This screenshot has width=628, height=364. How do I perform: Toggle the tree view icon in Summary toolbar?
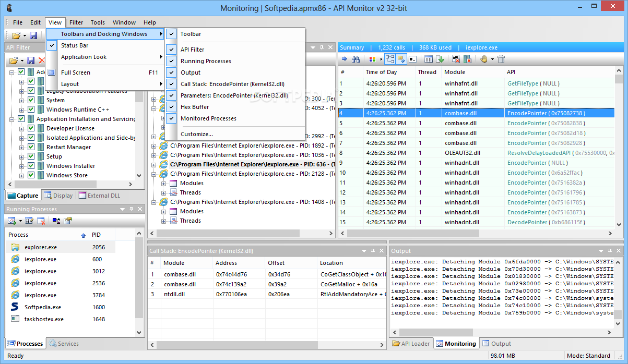point(390,59)
